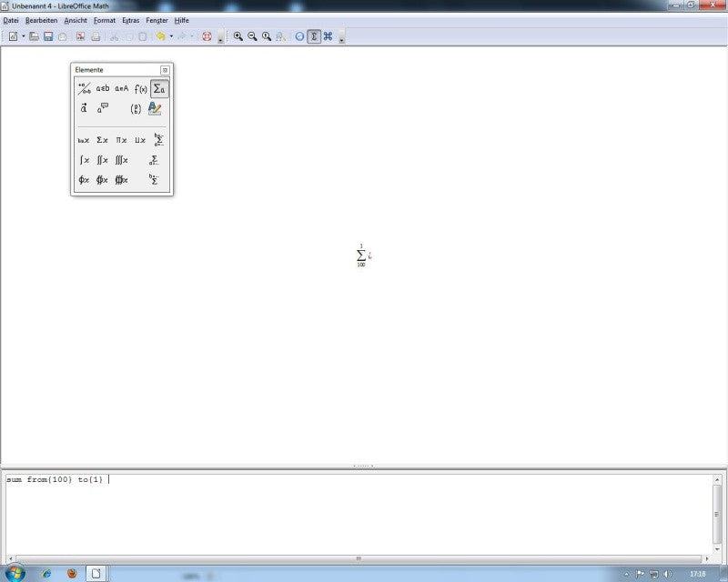Insert the single integral ∫x
Screen dimensions: 728x582
click(84, 160)
